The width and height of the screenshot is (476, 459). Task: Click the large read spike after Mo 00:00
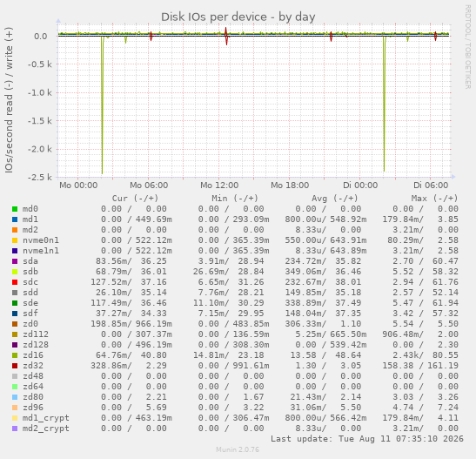103,105
